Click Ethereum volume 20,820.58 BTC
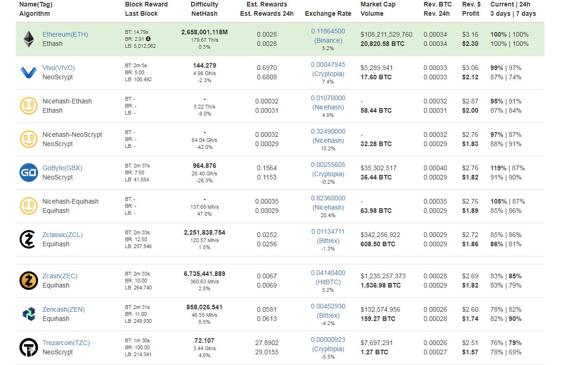 pyautogui.click(x=383, y=44)
